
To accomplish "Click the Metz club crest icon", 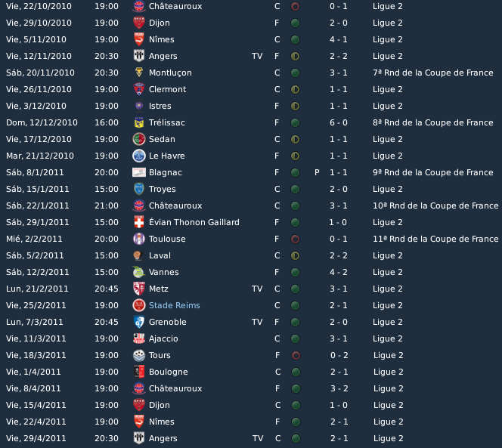I will [139, 289].
